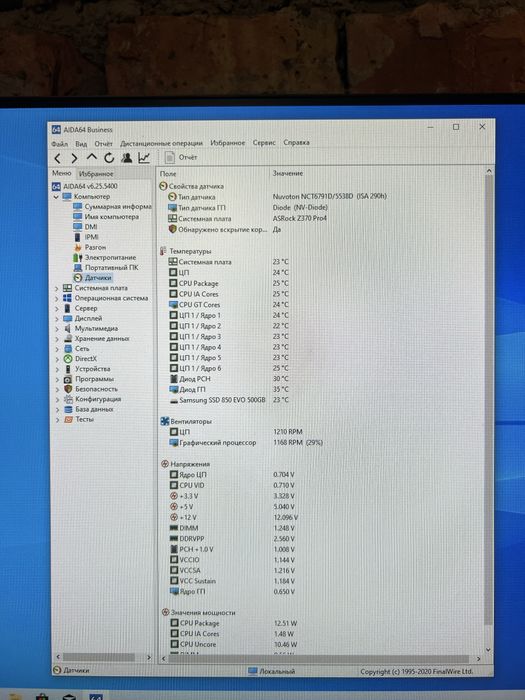Viewport: 525px width, 700px height.
Task: Open the graph icon in the toolbar
Action: click(x=144, y=158)
